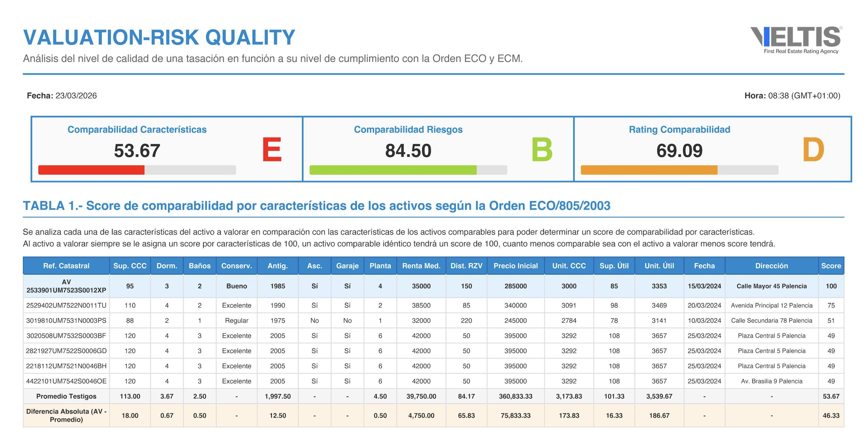Viewport: 868px width, 447px height.
Task: Click the orange D rating letter
Action: (x=813, y=149)
